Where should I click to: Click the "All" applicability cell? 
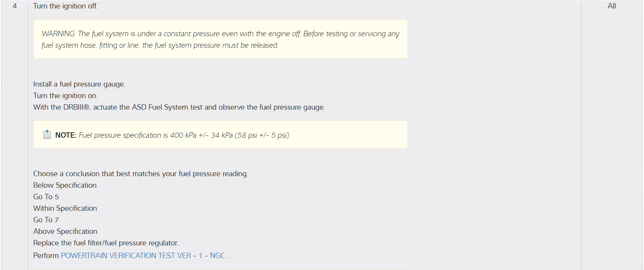tap(611, 6)
